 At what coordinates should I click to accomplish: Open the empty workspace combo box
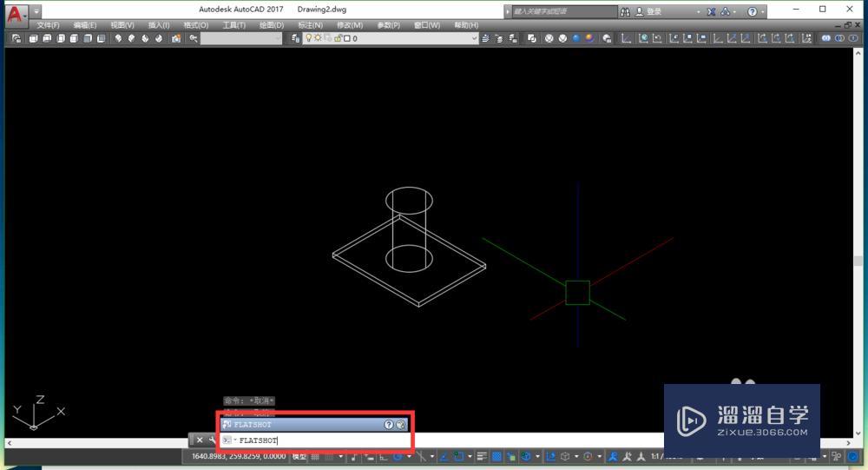tap(241, 38)
